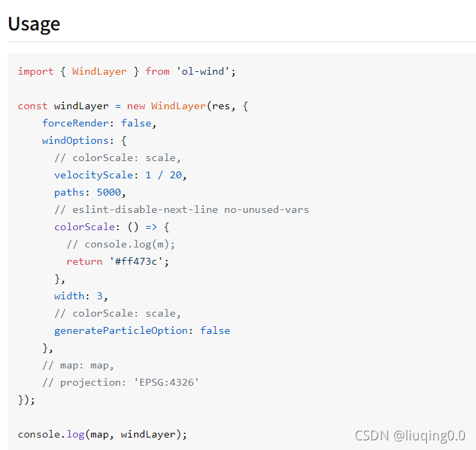Click the width: 3 line
The height and width of the screenshot is (450, 476).
81,296
